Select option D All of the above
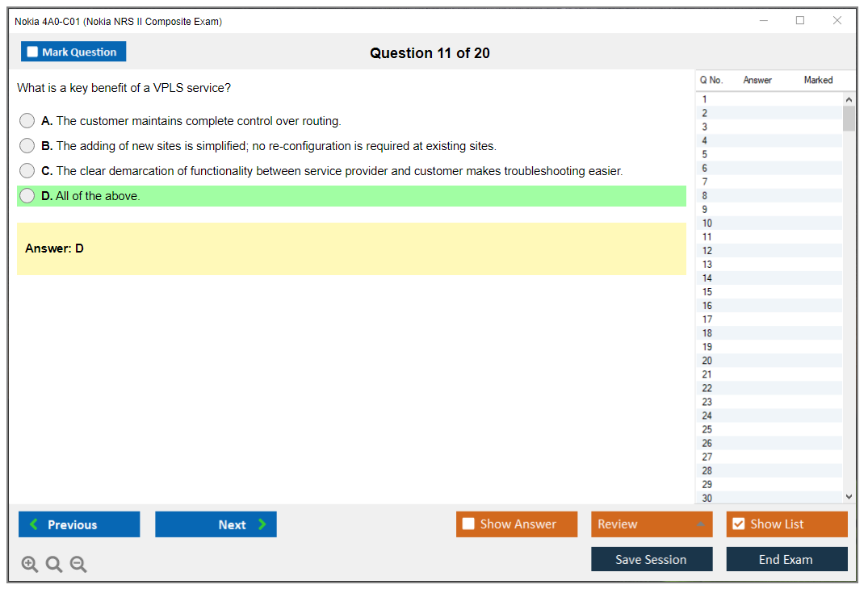868x593 pixels. 27,196
